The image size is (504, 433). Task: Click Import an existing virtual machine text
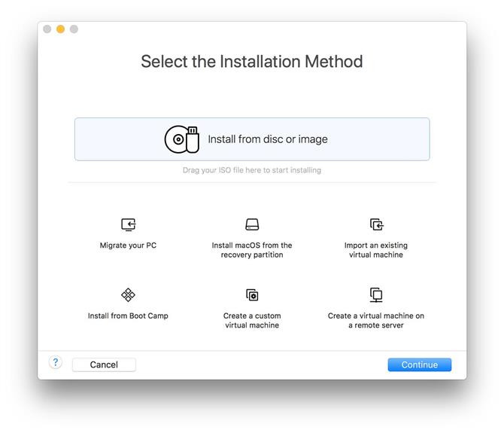[x=376, y=250]
